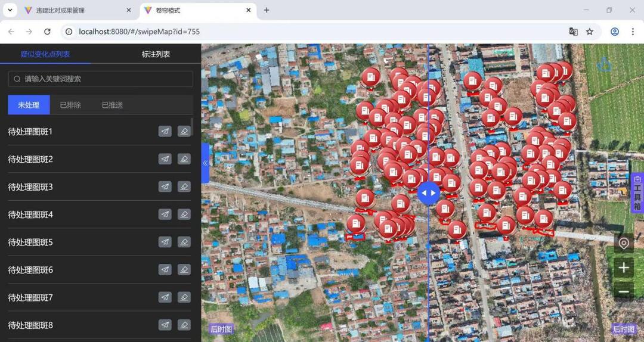644x342 pixels.
Task: Zoom in with the plus button
Action: (x=624, y=268)
